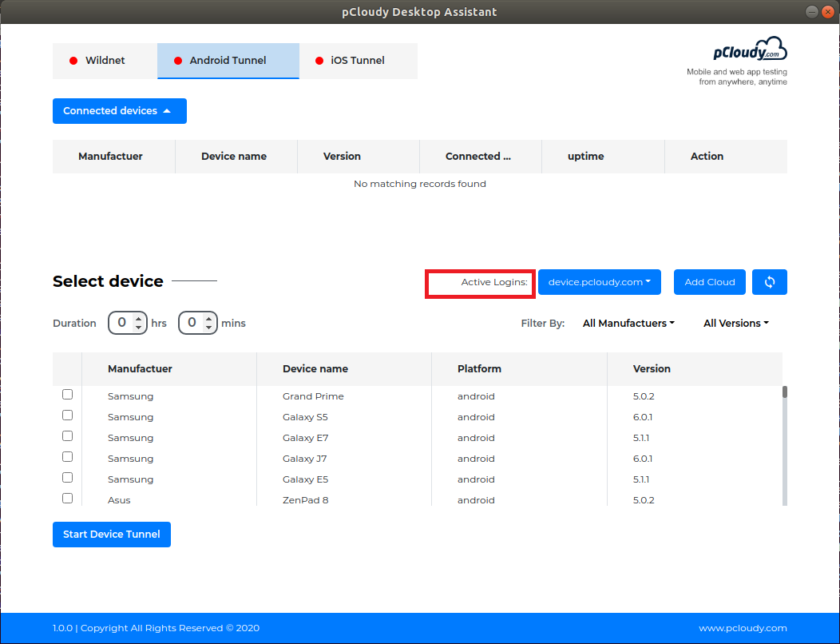The width and height of the screenshot is (840, 644).
Task: Click the refresh sync icon button
Action: 769,282
